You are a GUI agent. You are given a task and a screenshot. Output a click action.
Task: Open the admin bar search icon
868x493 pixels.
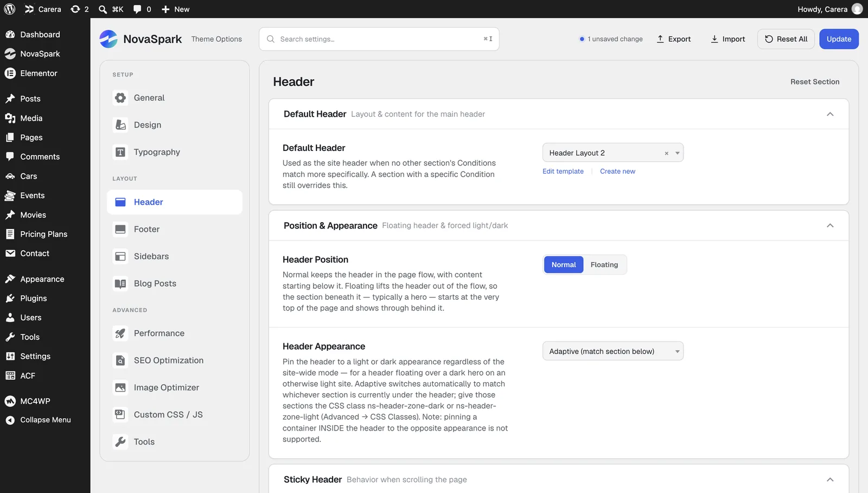(x=111, y=9)
